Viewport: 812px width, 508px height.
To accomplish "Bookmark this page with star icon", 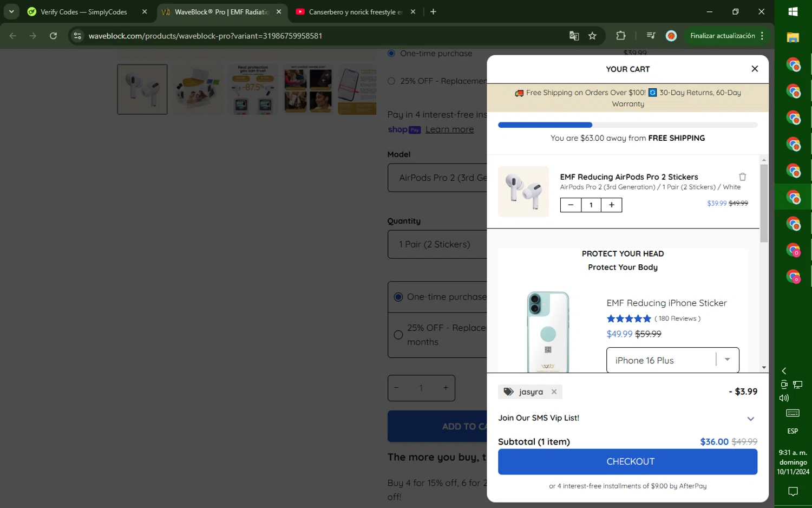I will [x=592, y=36].
